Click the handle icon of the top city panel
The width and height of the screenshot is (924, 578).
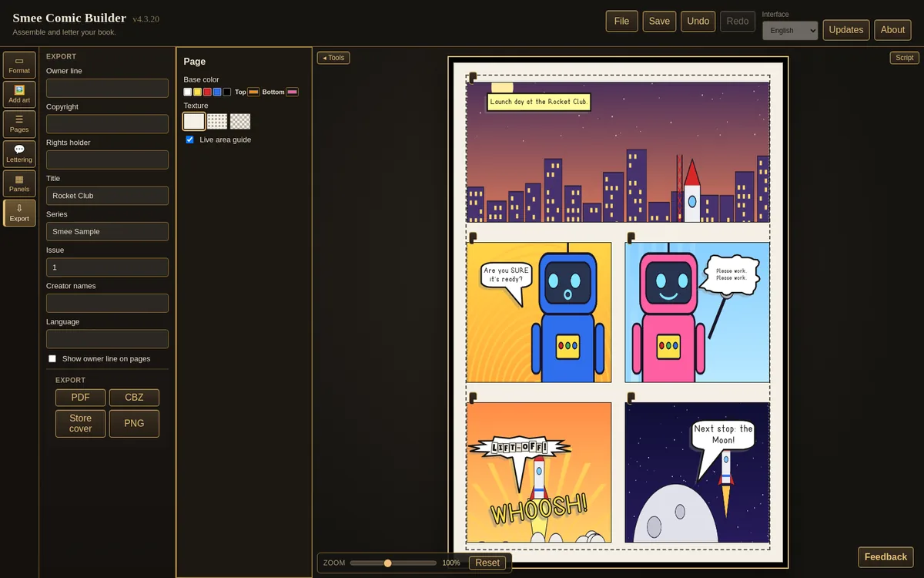point(473,77)
